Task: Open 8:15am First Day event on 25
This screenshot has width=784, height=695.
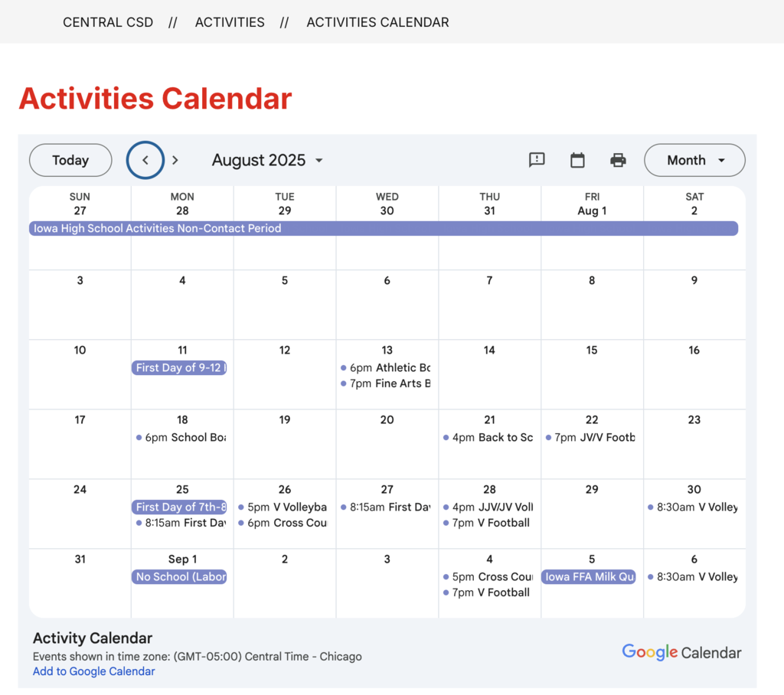Action: click(x=181, y=523)
